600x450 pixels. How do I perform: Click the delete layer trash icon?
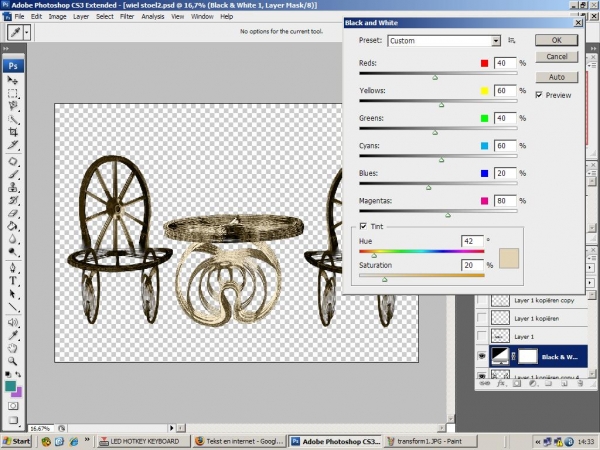pyautogui.click(x=580, y=383)
